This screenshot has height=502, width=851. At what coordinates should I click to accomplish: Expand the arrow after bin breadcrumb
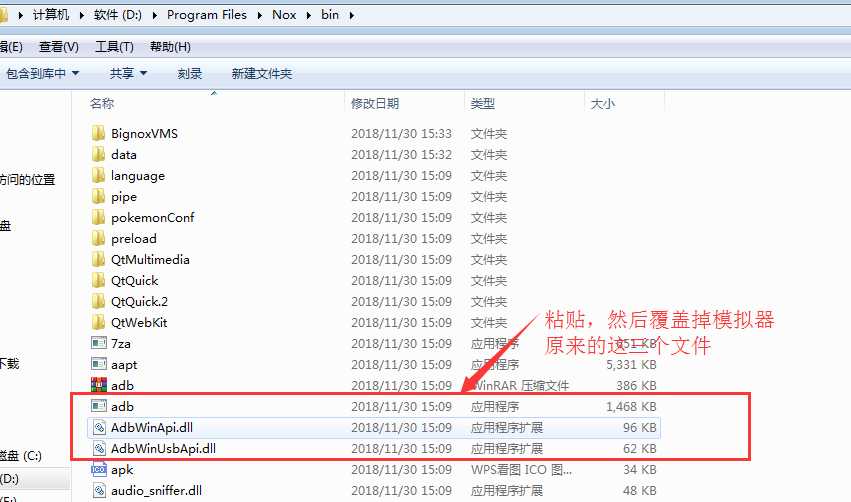352,15
